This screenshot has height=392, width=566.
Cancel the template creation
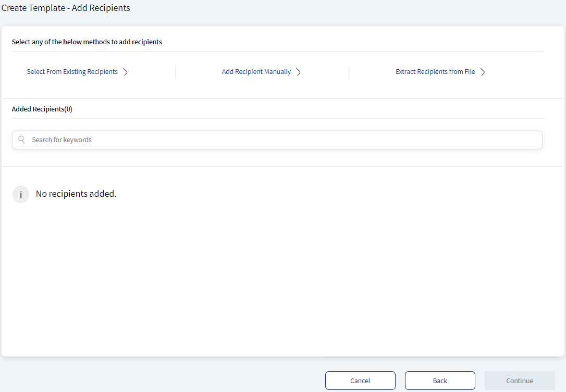(x=360, y=381)
